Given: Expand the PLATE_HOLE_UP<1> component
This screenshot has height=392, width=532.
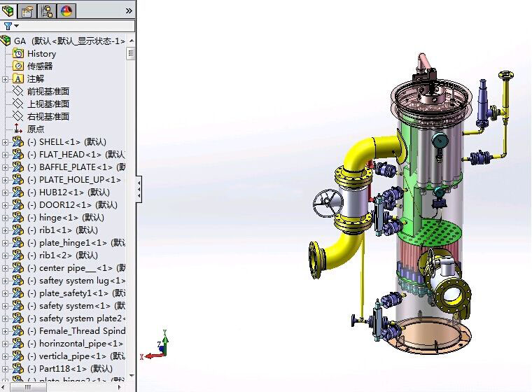Looking at the screenshot, I should pyautogui.click(x=5, y=179).
